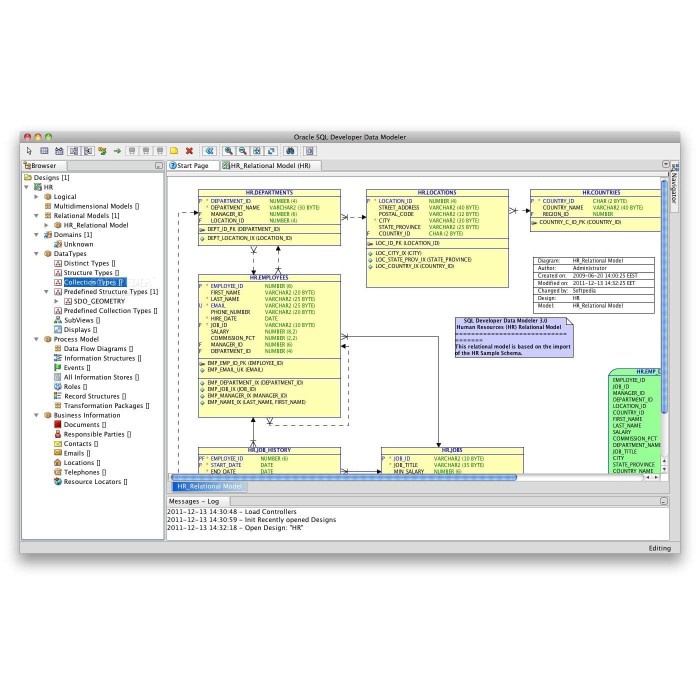Click 'Open Design: "HR"' log line

coord(235,528)
